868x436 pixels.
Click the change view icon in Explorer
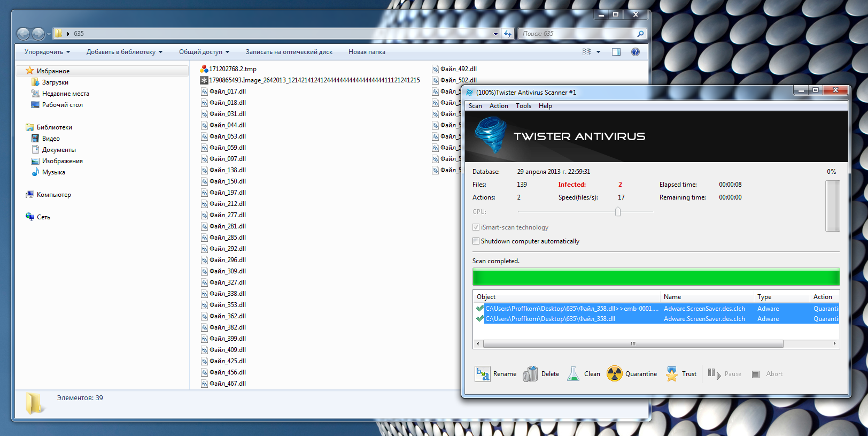click(587, 52)
